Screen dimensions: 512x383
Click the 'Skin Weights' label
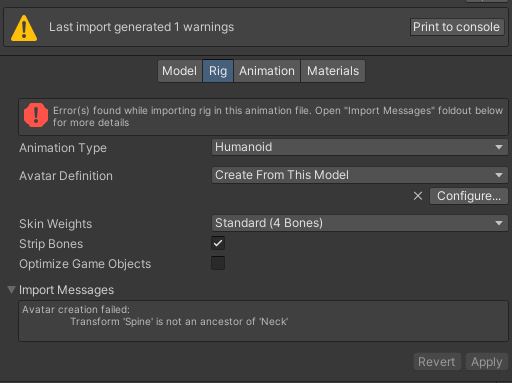point(56,224)
